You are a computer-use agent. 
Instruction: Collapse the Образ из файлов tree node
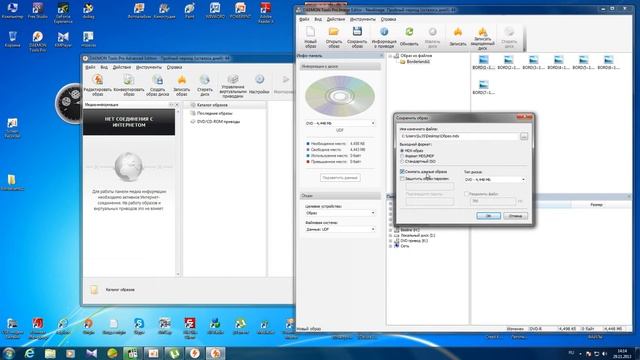tap(390, 56)
